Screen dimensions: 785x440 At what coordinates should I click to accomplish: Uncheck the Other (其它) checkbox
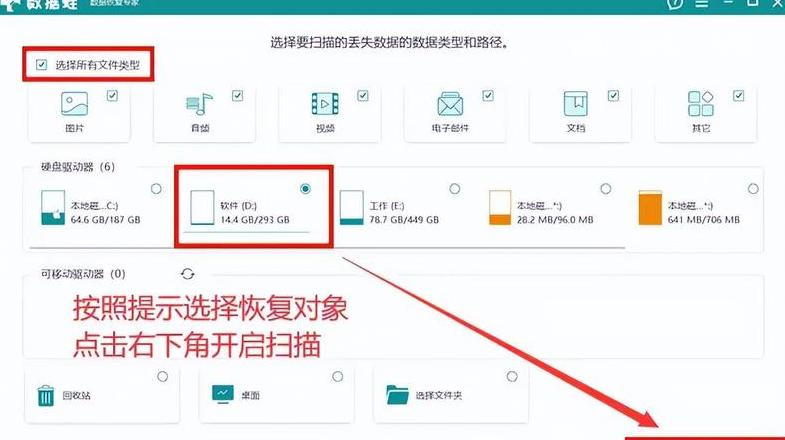738,96
